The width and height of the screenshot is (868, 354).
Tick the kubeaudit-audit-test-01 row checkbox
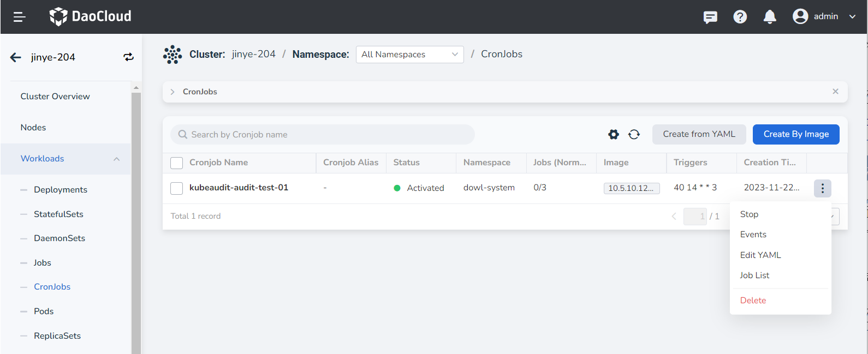pos(177,188)
